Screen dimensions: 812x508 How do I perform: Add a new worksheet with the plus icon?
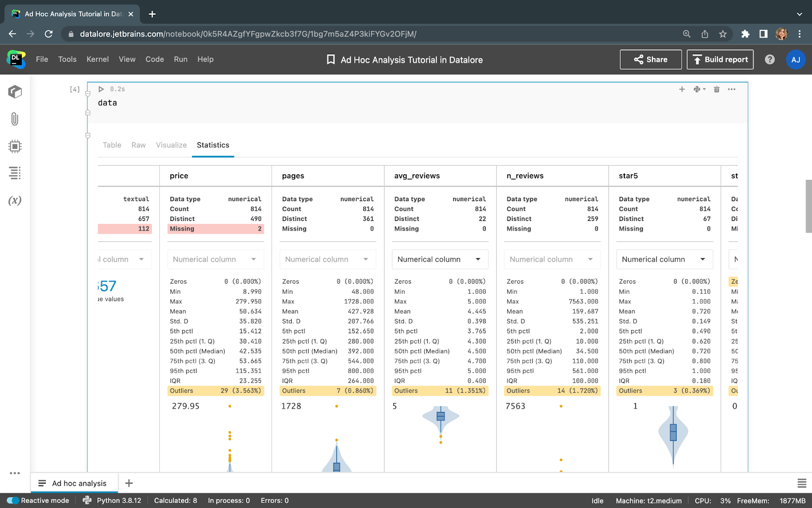[129, 483]
